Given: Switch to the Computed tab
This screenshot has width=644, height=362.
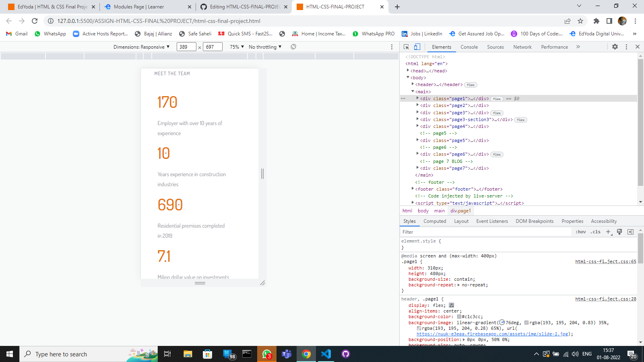Looking at the screenshot, I should (435, 221).
